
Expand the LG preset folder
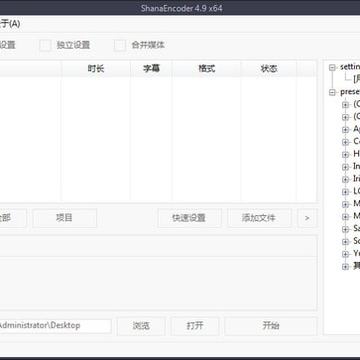pos(345,192)
